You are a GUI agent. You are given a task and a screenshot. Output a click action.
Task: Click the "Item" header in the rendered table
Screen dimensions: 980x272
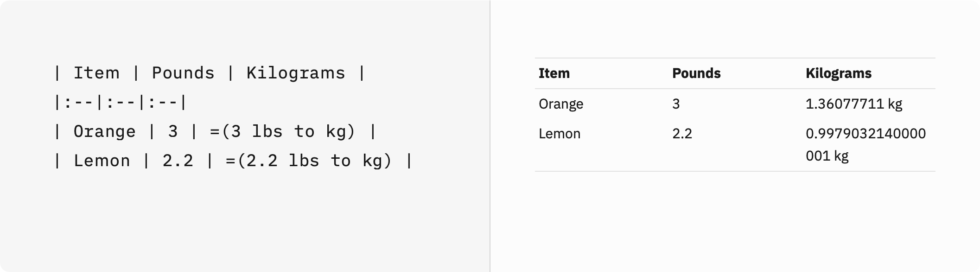pyautogui.click(x=554, y=73)
